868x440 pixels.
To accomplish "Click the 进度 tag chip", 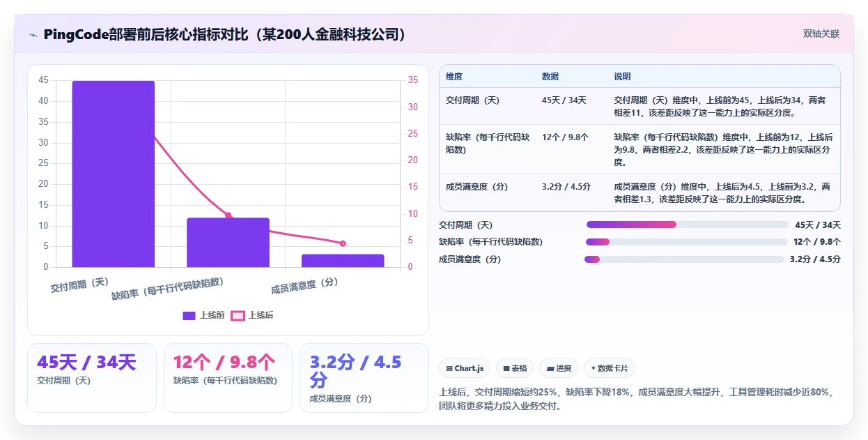I will [x=559, y=368].
